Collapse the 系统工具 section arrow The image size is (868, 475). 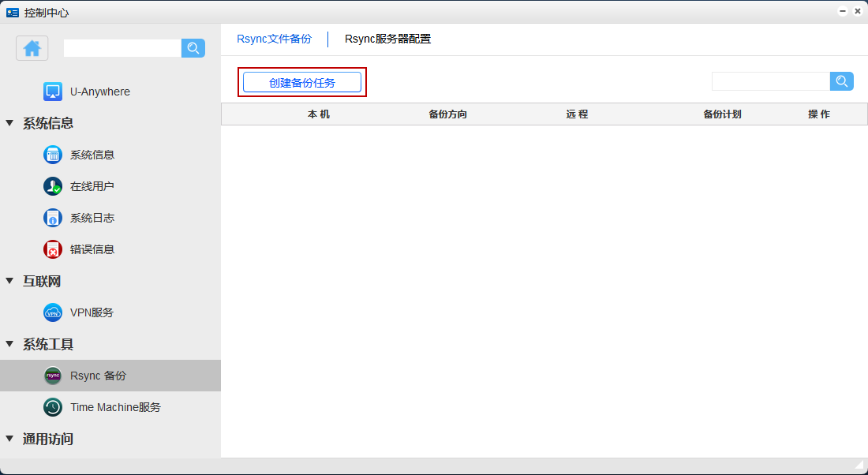(x=9, y=344)
